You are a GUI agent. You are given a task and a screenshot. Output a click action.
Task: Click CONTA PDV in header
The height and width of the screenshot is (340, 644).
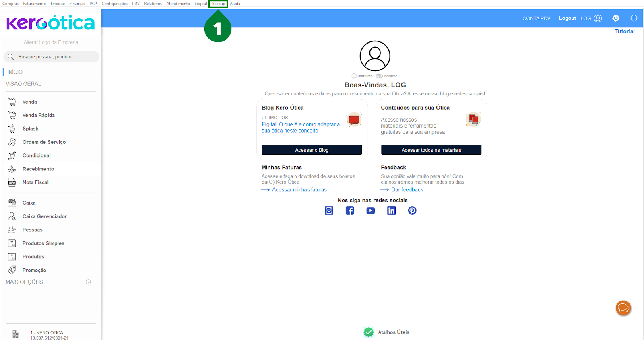point(536,18)
